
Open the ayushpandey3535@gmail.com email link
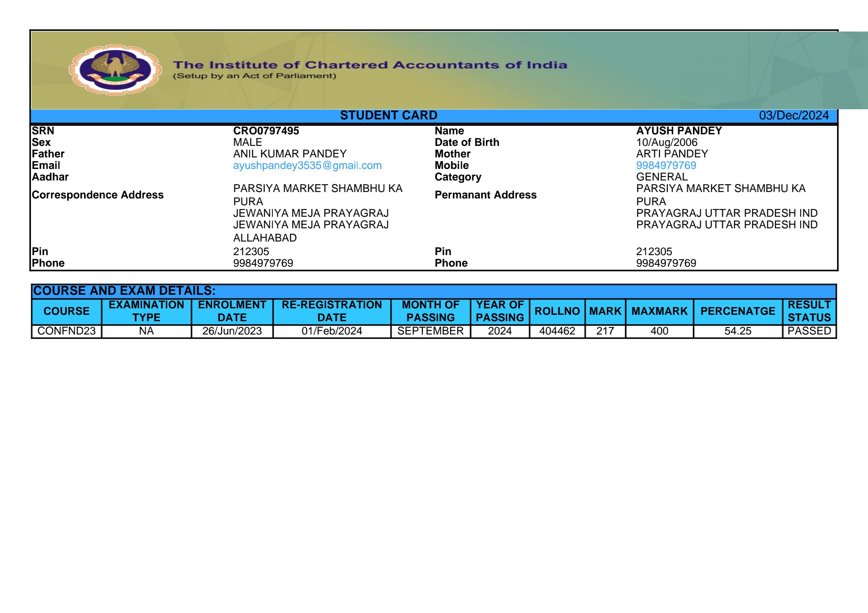click(x=307, y=166)
